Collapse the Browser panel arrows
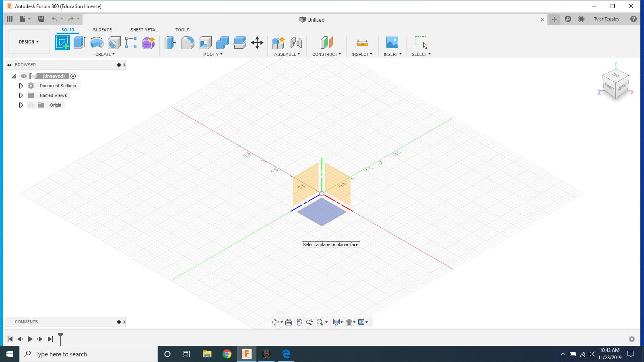The image size is (644, 362). [9, 65]
